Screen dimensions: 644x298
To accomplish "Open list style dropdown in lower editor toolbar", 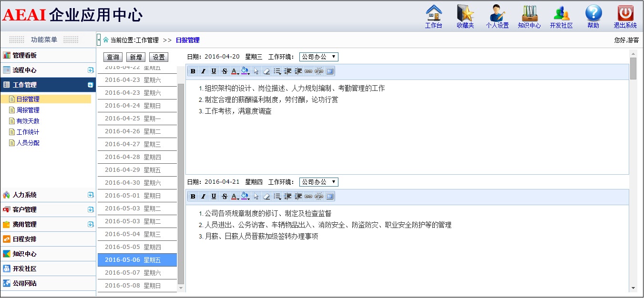I will [277, 197].
